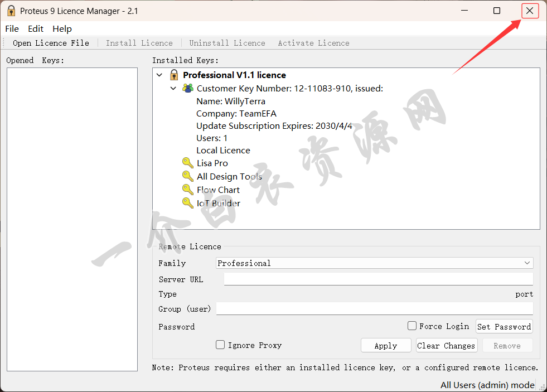
Task: Close the Licence Manager window
Action: pos(530,11)
